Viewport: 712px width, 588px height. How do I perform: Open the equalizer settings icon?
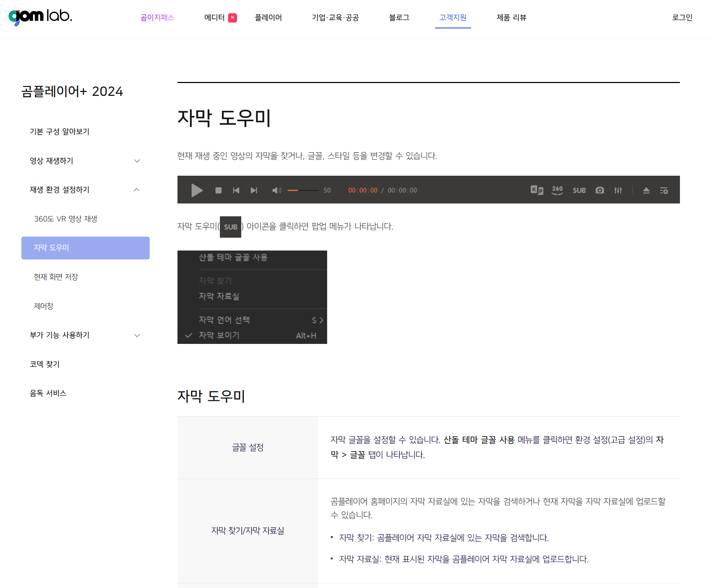[618, 190]
